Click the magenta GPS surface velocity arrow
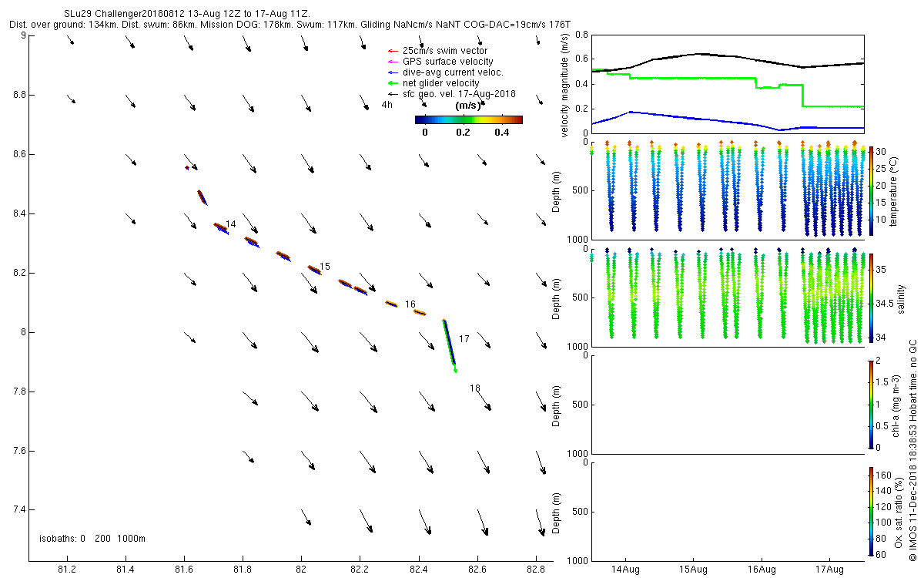Image resolution: width=924 pixels, height=578 pixels. click(392, 62)
